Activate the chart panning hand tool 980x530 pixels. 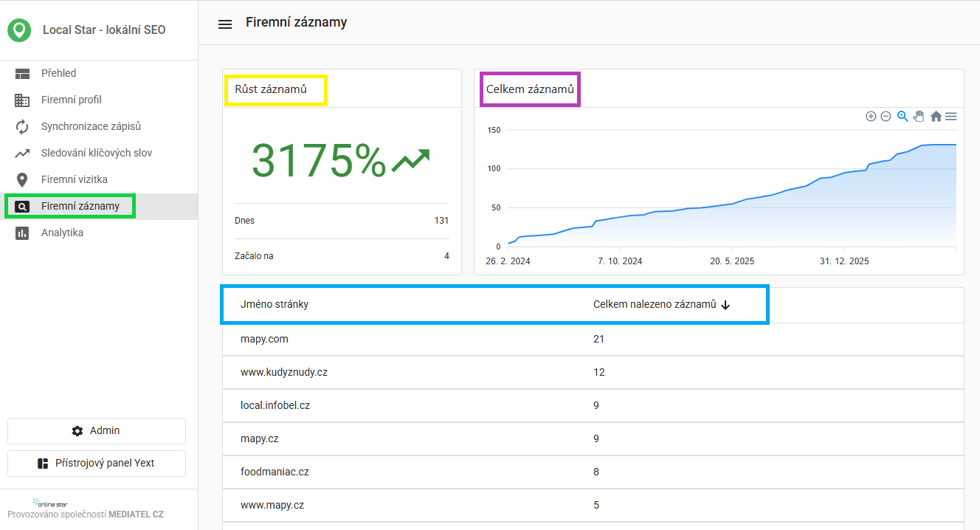pos(919,116)
